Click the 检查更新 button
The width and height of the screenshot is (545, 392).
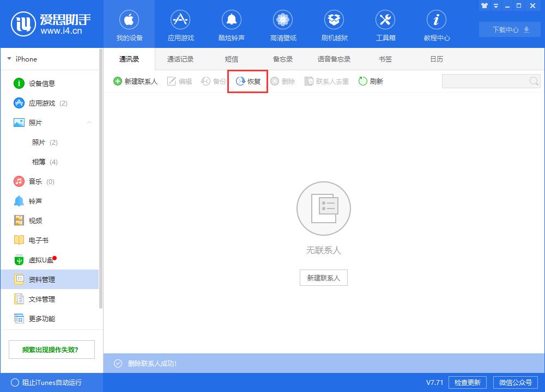click(x=468, y=382)
